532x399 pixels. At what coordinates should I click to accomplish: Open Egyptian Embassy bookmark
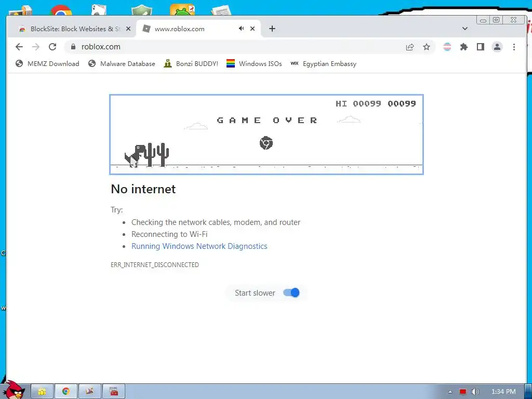tap(323, 64)
